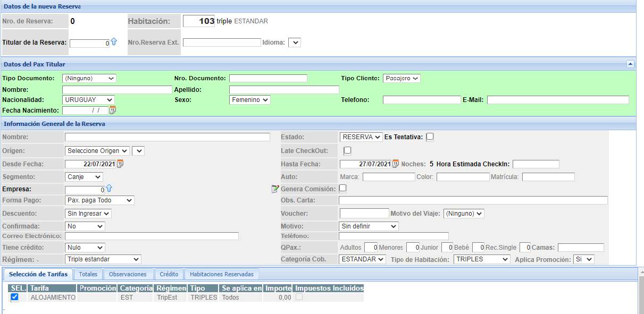The width and height of the screenshot is (644, 314).
Task: Click the blue arrow beside Titular de la Reserva
Action: [114, 42]
